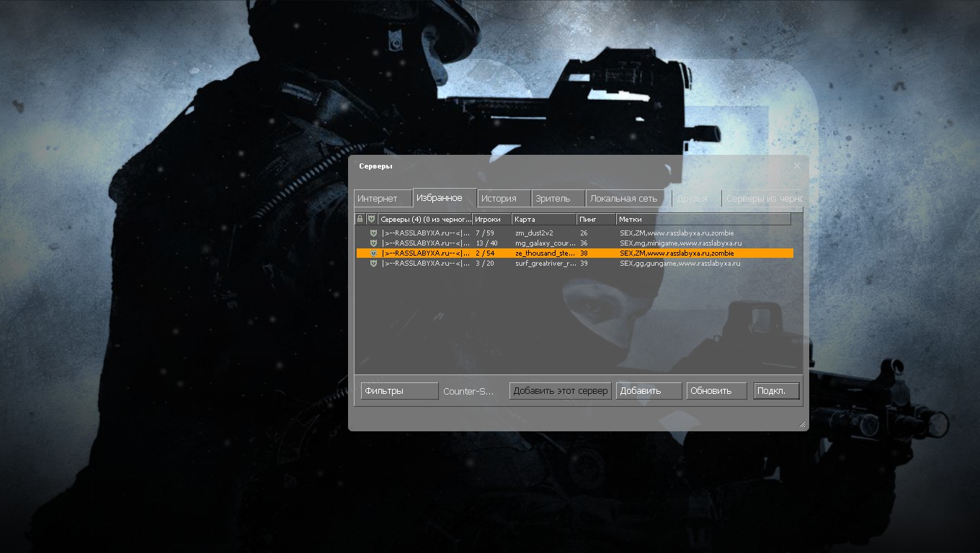Click the VAC shield icon on the zm_dust2v2 row
The width and height of the screenshot is (980, 553).
pyautogui.click(x=373, y=233)
